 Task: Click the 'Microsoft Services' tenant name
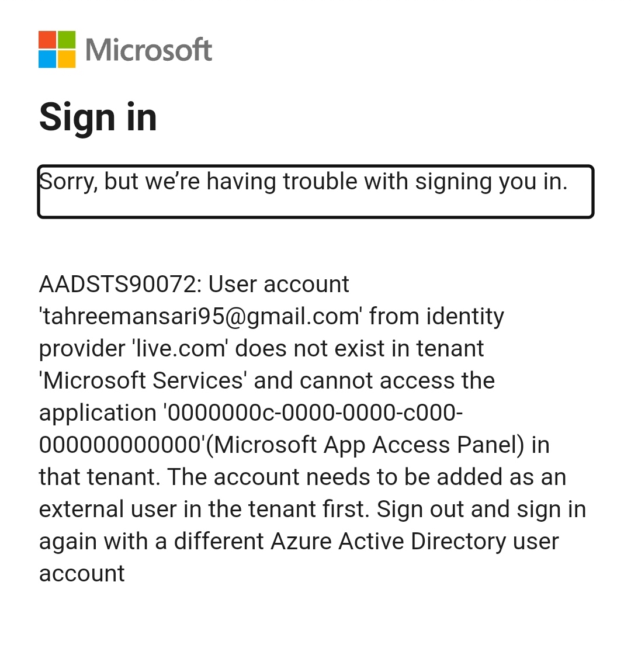143,380
